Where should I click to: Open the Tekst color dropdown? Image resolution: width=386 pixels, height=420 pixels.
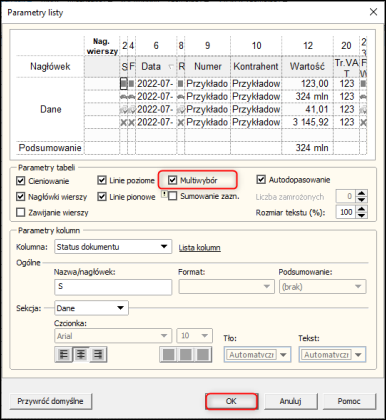332,355
